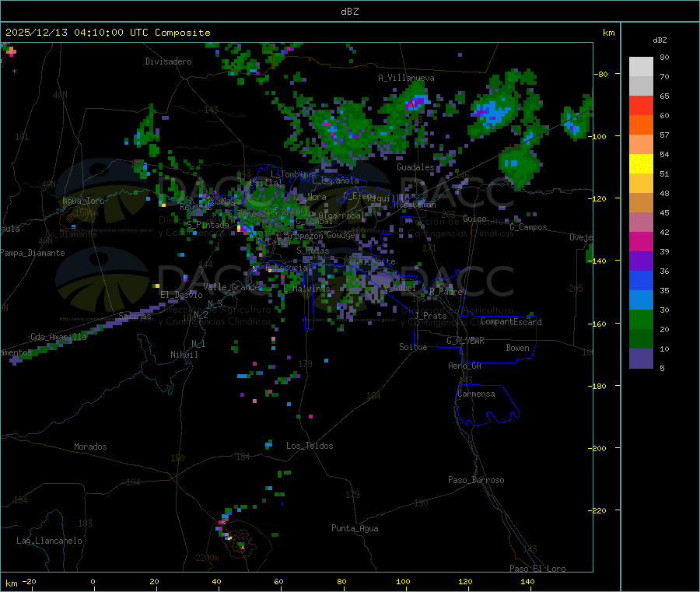
Task: Click the '42' value in the dBZ legend
Action: [664, 232]
